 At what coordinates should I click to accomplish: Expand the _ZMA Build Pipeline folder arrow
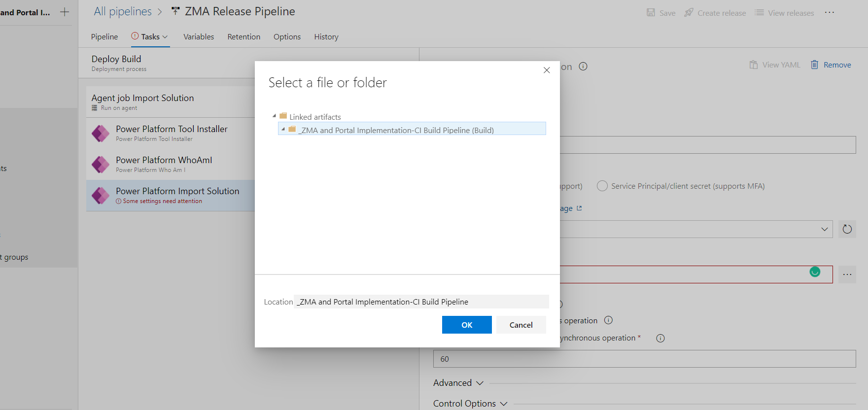pos(283,129)
